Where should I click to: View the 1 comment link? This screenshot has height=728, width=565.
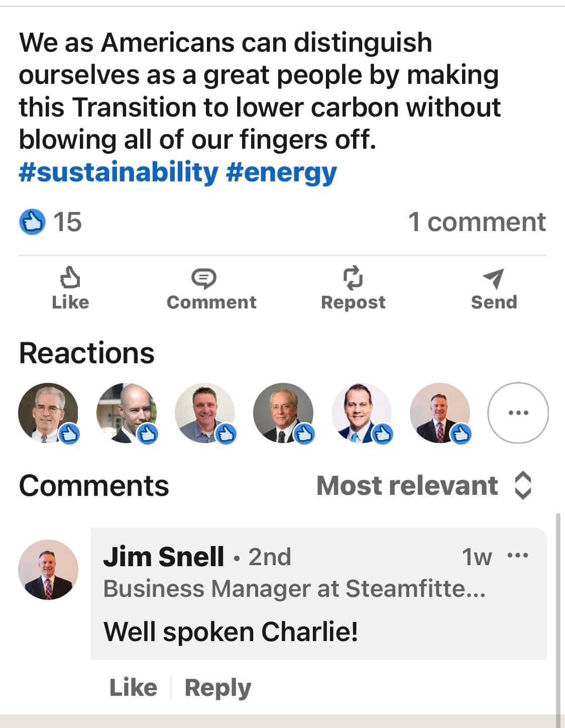click(x=477, y=222)
